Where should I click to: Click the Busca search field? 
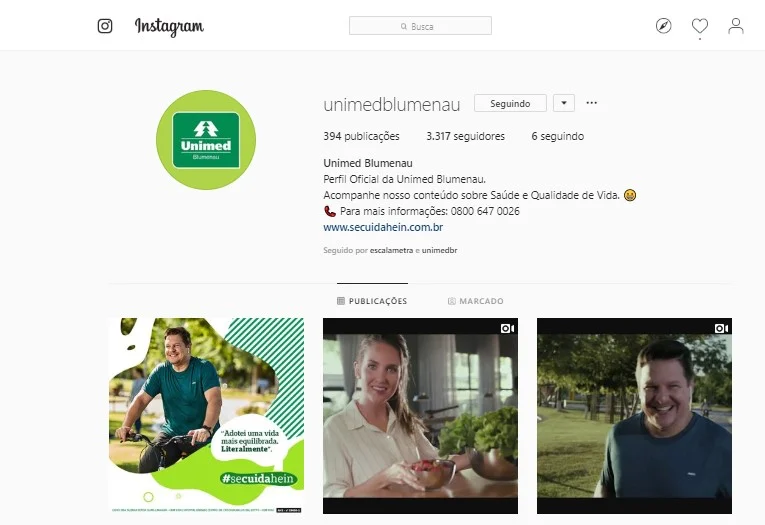[x=421, y=26]
